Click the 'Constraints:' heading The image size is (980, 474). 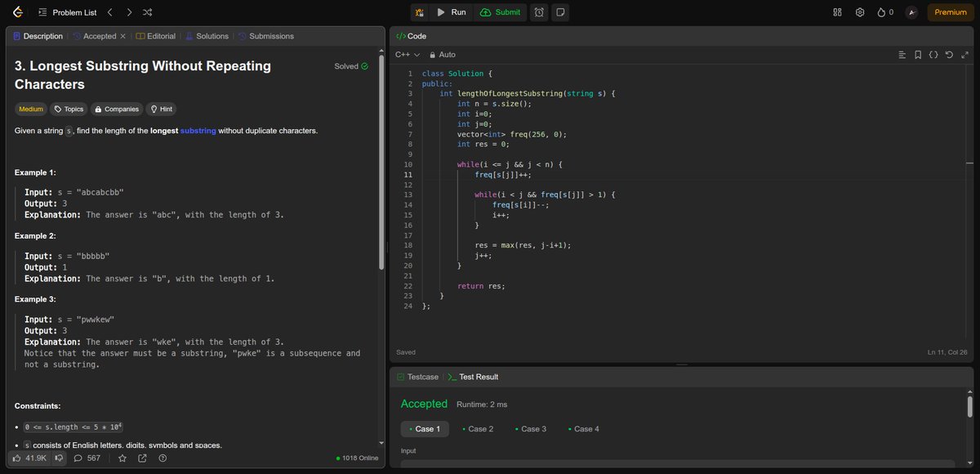(38, 406)
